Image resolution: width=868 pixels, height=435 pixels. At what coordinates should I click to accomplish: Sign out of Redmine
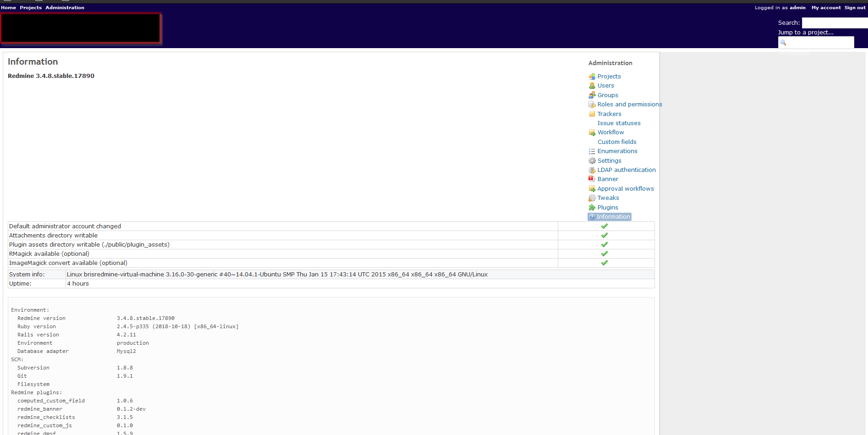(x=855, y=8)
